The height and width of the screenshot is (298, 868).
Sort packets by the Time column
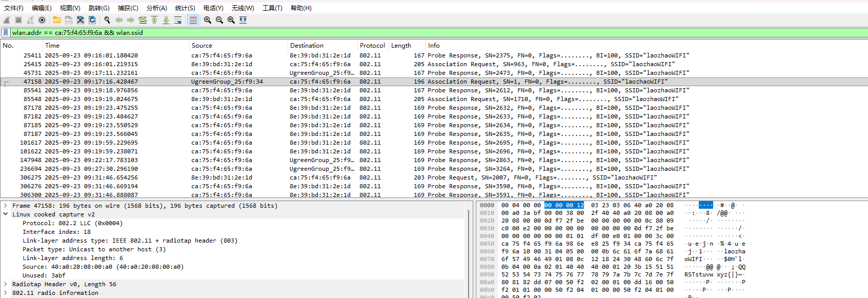[x=116, y=46]
